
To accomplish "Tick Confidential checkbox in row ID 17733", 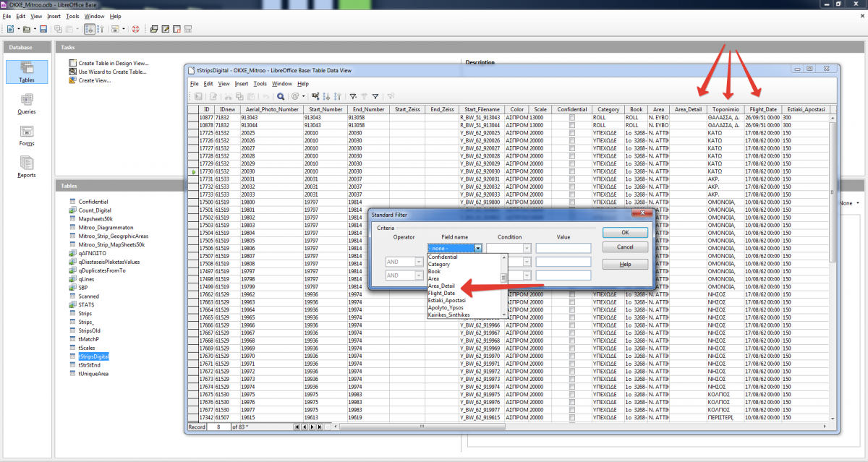I will pyautogui.click(x=572, y=194).
